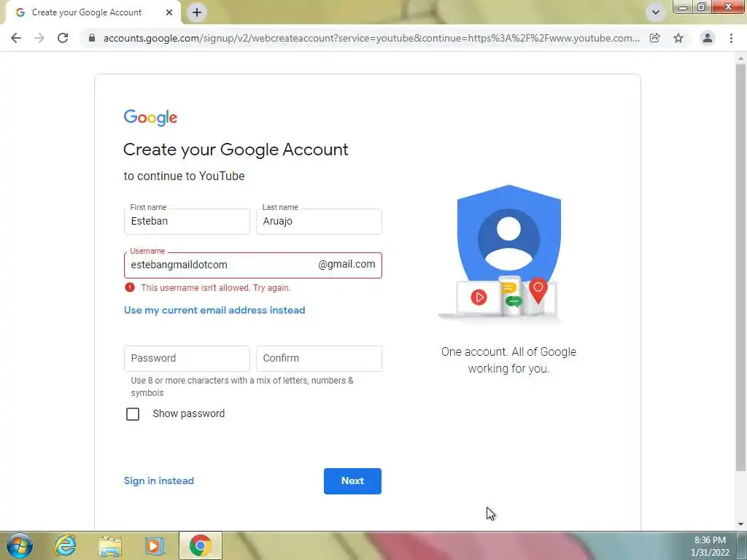Open a new tab with the plus button
This screenshot has width=747, height=560.
click(197, 12)
